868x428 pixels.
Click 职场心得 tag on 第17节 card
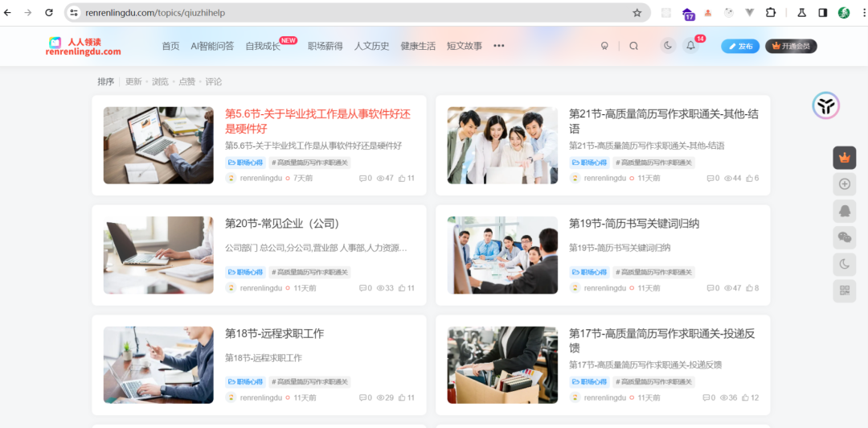click(x=590, y=382)
